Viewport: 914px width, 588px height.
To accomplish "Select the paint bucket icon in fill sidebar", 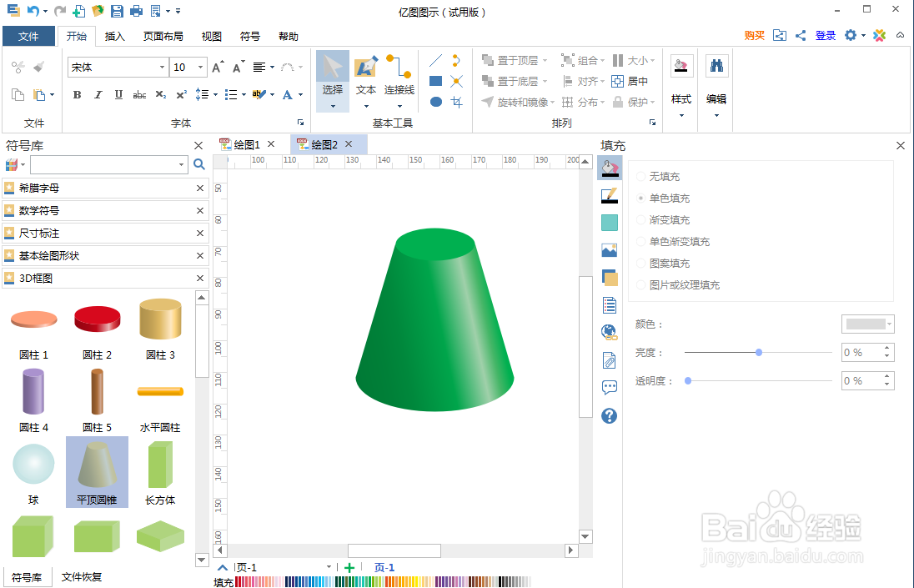I will tap(609, 168).
